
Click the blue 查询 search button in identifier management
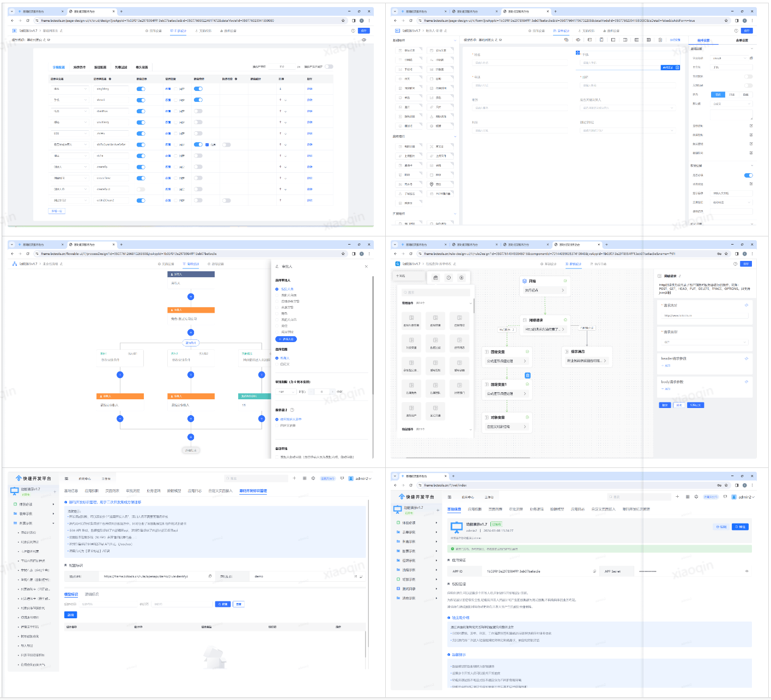[x=223, y=604]
